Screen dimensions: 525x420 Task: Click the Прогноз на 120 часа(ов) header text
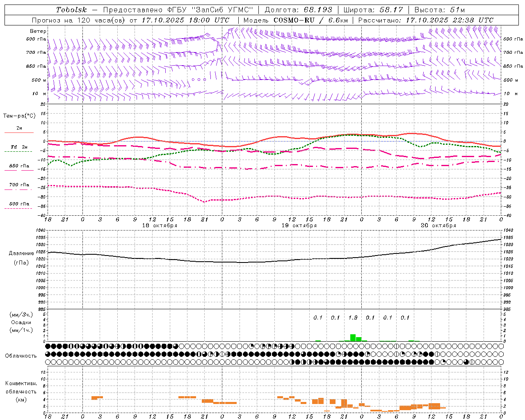tap(79, 20)
